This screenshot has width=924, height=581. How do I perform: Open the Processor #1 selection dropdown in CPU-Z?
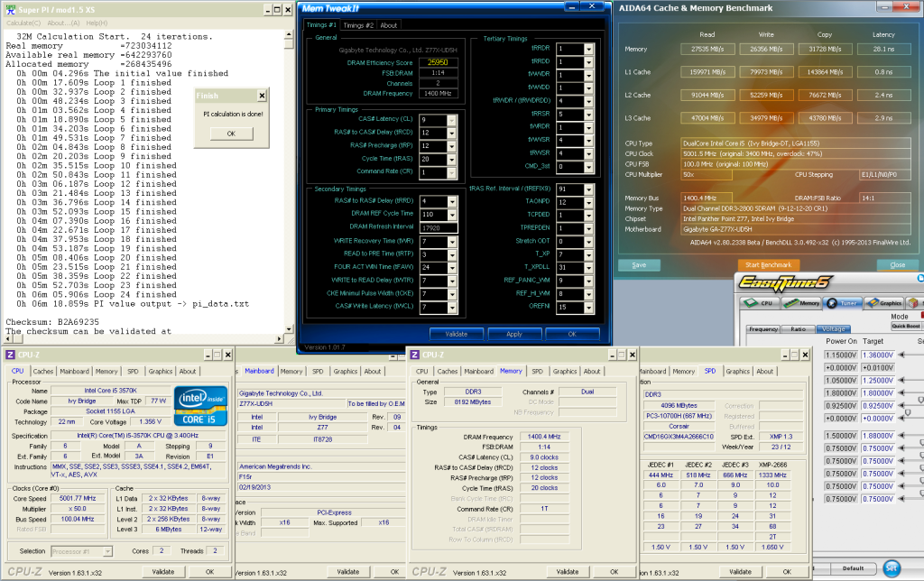pyautogui.click(x=108, y=551)
